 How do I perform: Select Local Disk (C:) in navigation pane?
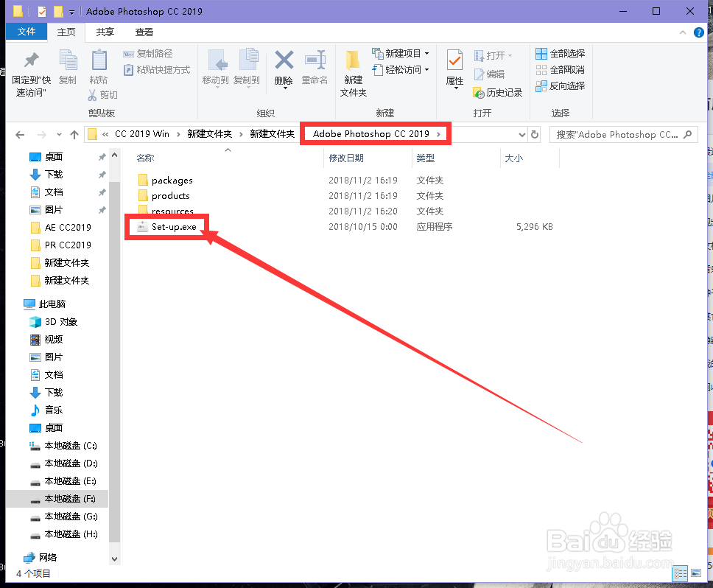click(63, 446)
